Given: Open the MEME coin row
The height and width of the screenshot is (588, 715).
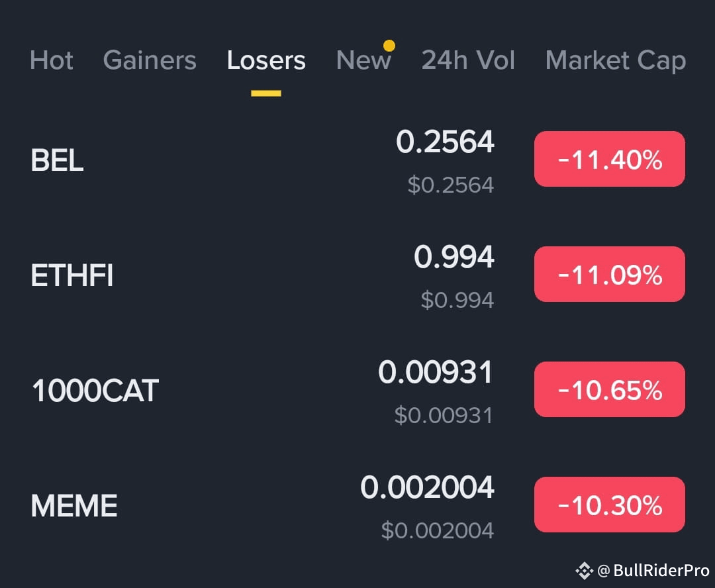Looking at the screenshot, I should coord(358,506).
